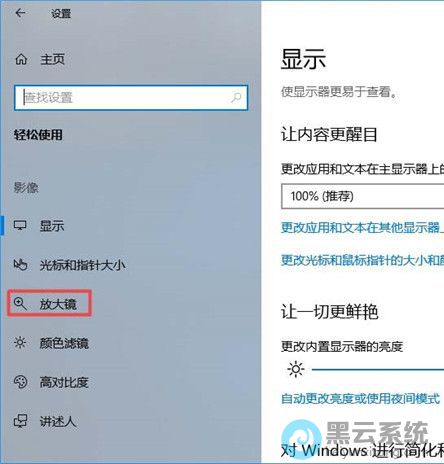Go to 主页 in the sidebar
444x464 pixels.
pos(52,59)
